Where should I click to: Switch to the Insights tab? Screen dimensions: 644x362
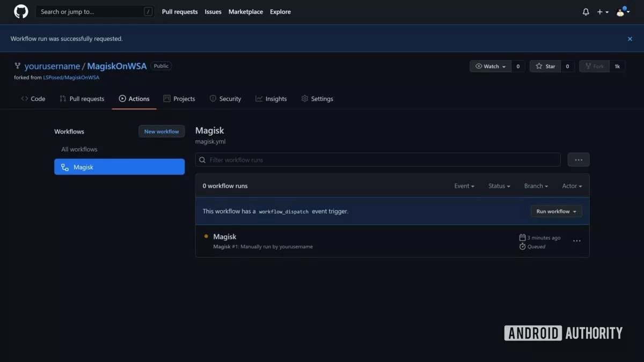[271, 99]
